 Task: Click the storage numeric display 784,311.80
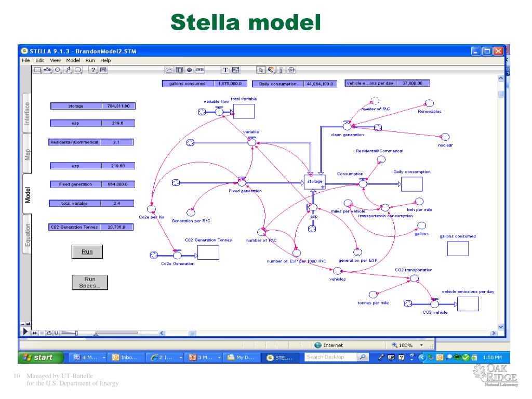[x=93, y=106]
